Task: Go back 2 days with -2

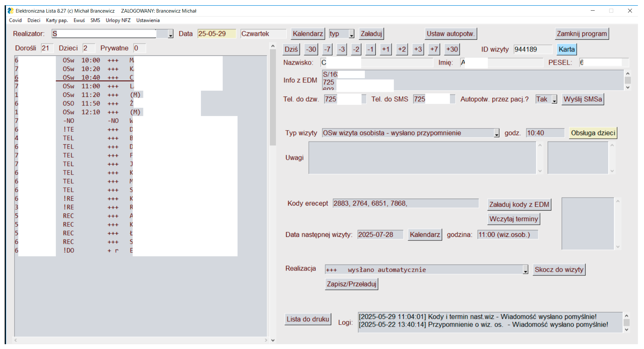Action: click(x=356, y=49)
